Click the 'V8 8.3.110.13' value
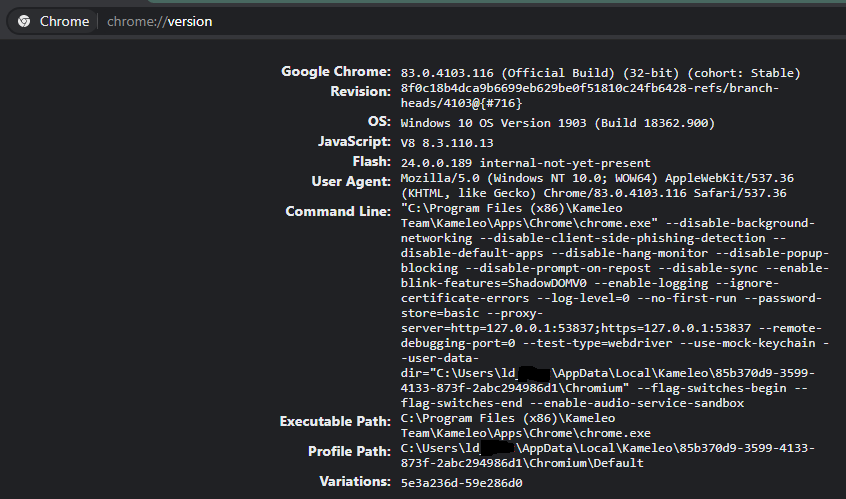The height and width of the screenshot is (499, 846). click(447, 143)
